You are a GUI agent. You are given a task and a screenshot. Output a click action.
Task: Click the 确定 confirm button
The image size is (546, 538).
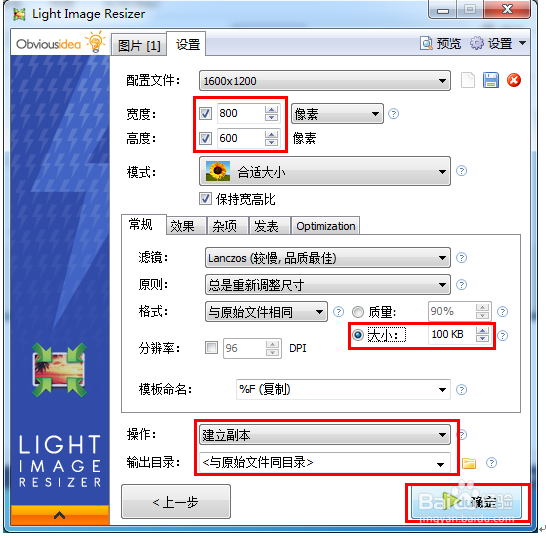click(467, 502)
